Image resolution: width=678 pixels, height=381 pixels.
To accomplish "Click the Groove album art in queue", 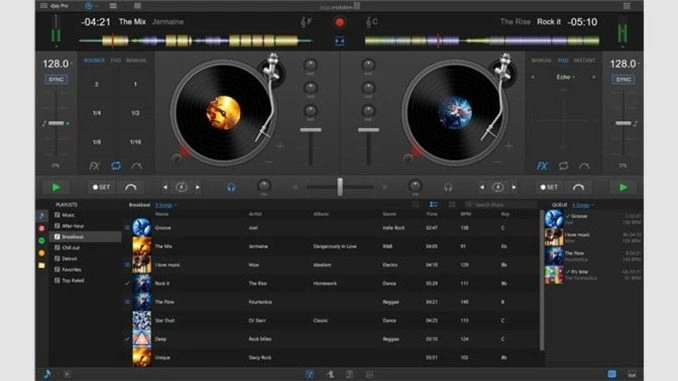I will click(x=554, y=218).
